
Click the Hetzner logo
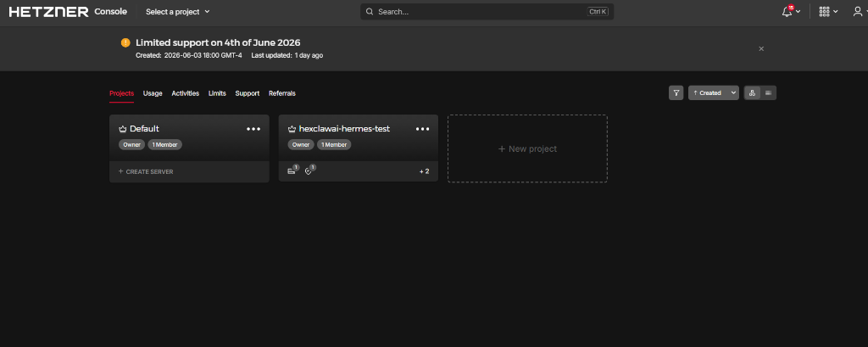[x=48, y=12]
